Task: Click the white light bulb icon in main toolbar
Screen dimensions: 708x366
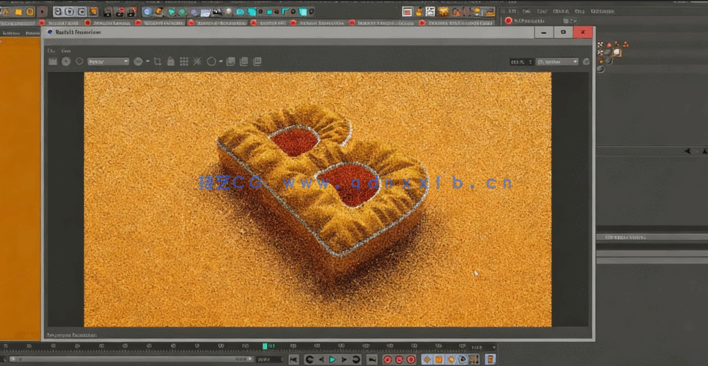Action: tap(228, 12)
